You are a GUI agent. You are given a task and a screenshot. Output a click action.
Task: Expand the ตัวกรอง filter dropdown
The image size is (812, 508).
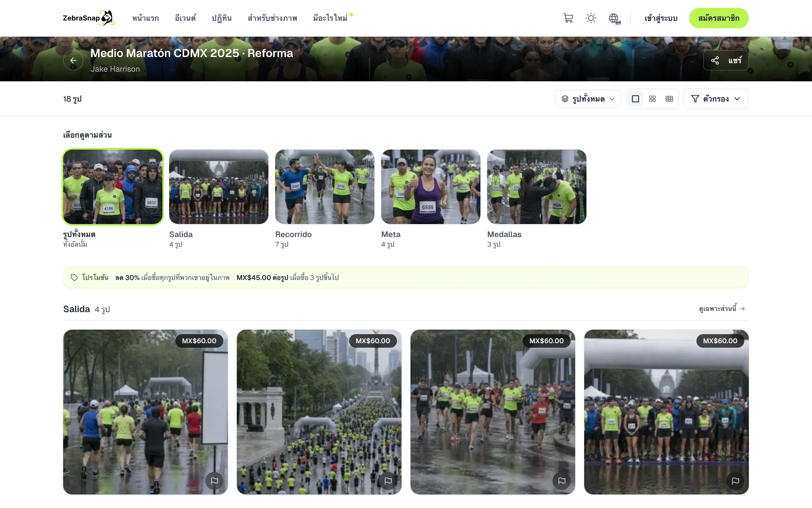click(716, 99)
